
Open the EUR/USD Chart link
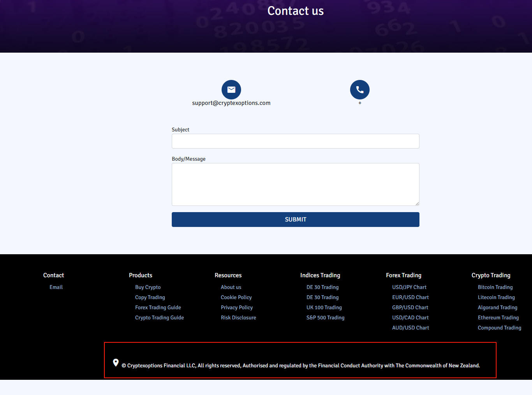click(410, 298)
